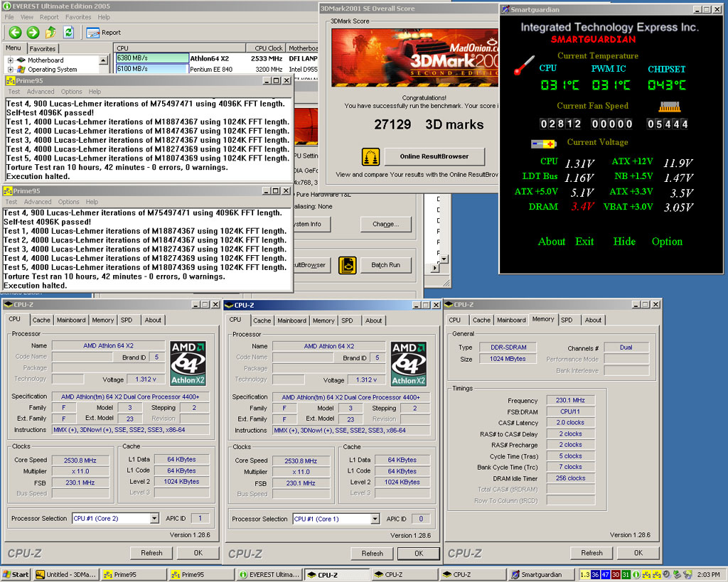Click the 27129 3D marks score
Viewport: 728px width, 582px height.
point(429,124)
